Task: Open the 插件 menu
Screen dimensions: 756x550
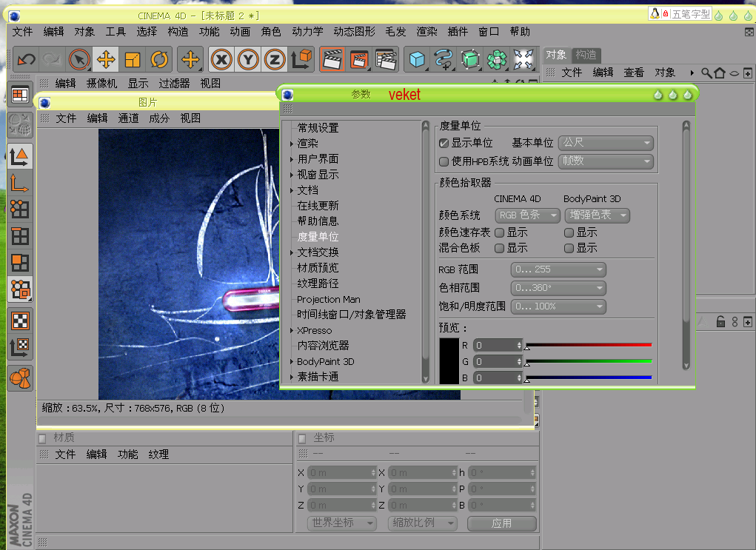Action: (458, 32)
